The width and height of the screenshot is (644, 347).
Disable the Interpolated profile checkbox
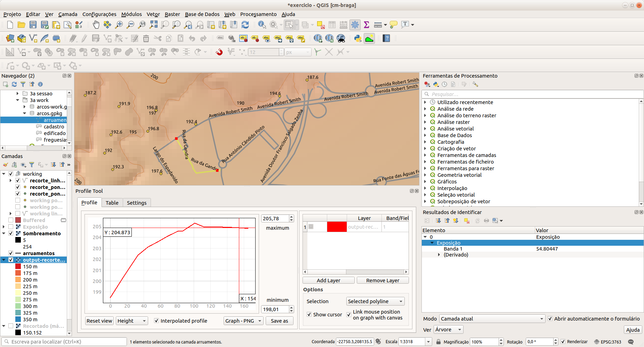(156, 321)
